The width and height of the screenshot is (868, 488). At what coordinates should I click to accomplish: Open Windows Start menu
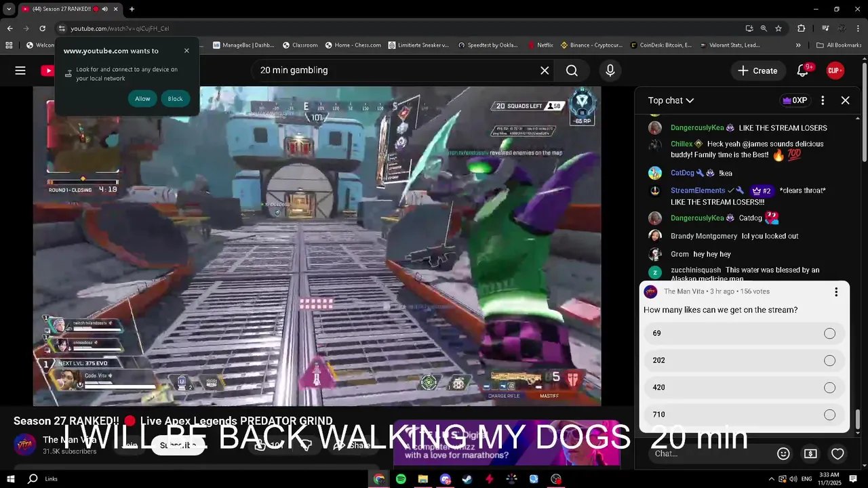(x=11, y=479)
